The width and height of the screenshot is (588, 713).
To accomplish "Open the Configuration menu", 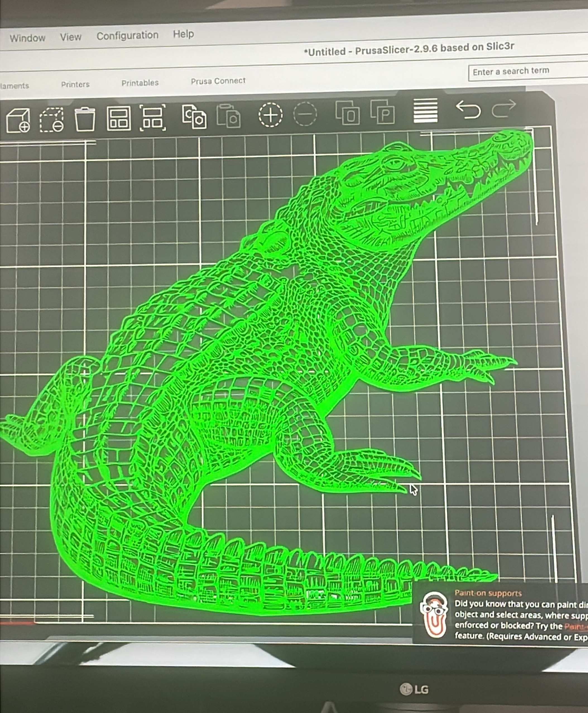I will (127, 35).
